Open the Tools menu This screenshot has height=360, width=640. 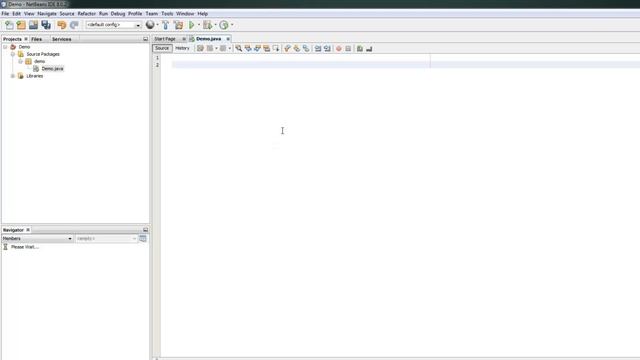tap(167, 13)
